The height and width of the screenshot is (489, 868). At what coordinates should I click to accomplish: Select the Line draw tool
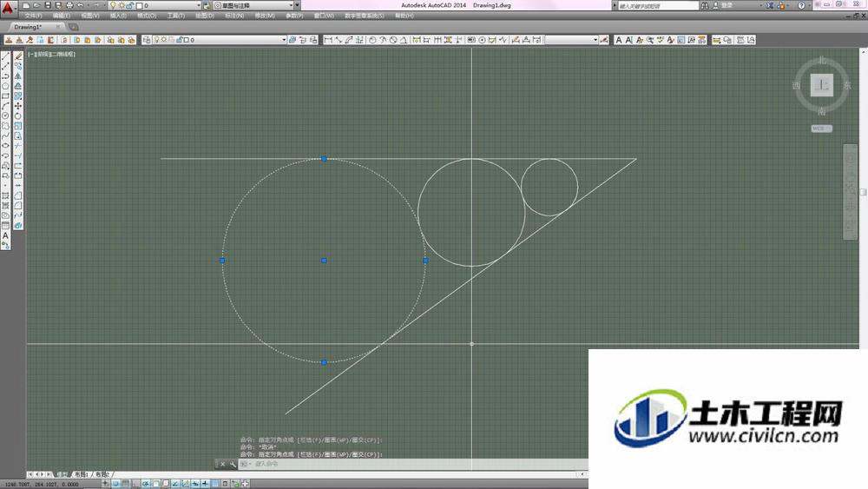click(x=5, y=56)
